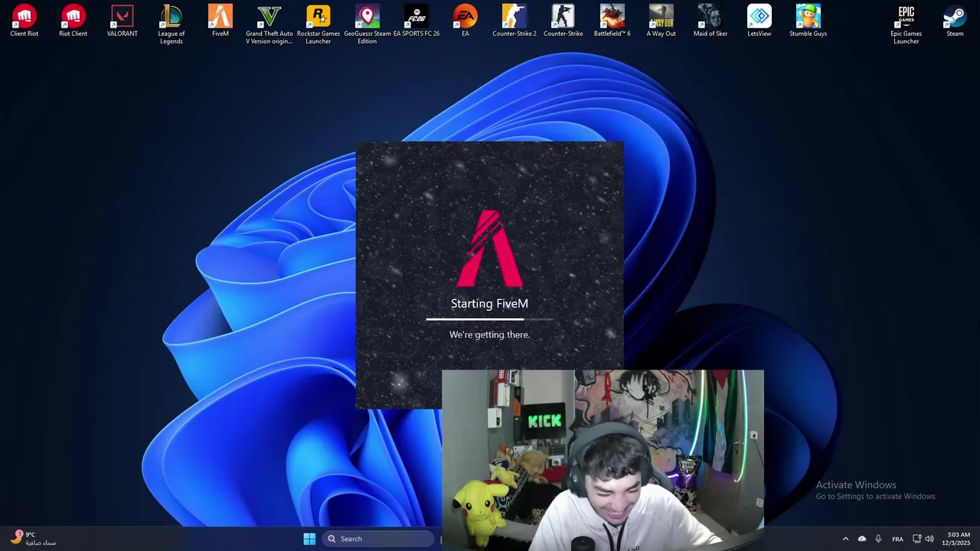Select the Battlefield 6 desktop icon
The image size is (980, 551).
pos(612,21)
